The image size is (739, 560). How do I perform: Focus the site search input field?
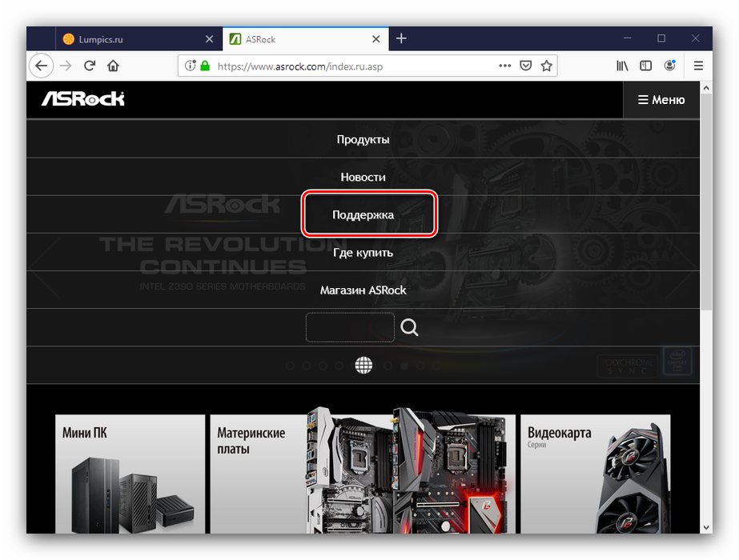coord(350,327)
